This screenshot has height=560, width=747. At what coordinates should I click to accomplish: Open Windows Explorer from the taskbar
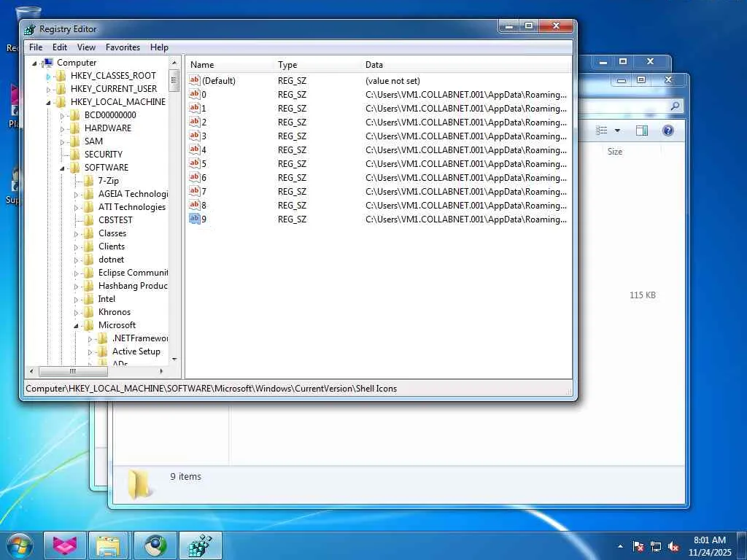[109, 545]
